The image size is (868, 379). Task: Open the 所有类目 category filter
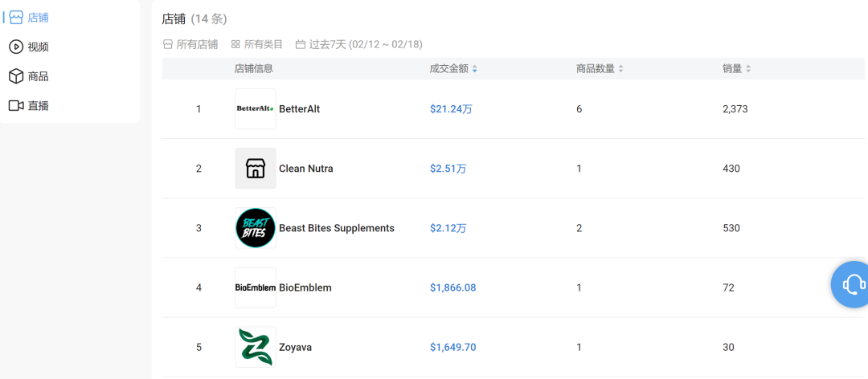click(x=257, y=44)
